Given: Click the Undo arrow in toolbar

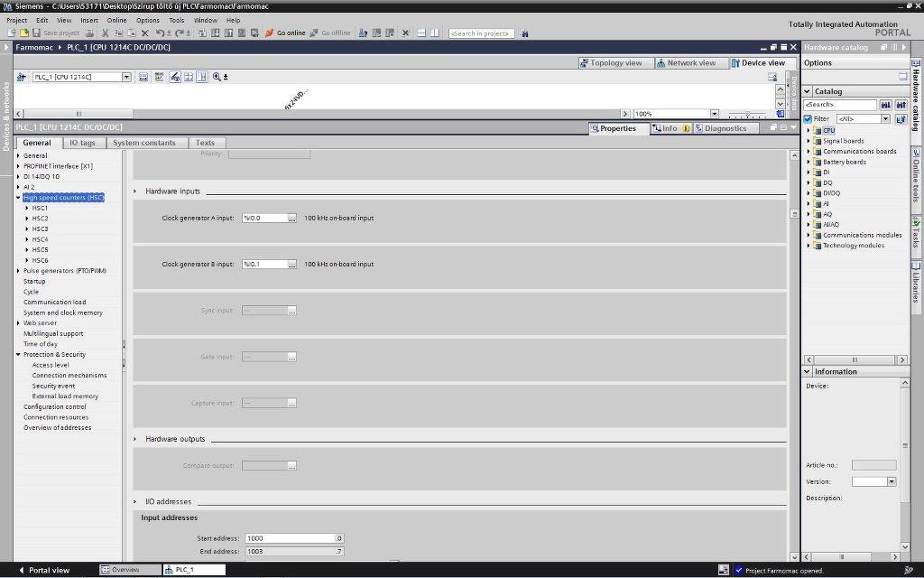Looking at the screenshot, I should tap(159, 33).
